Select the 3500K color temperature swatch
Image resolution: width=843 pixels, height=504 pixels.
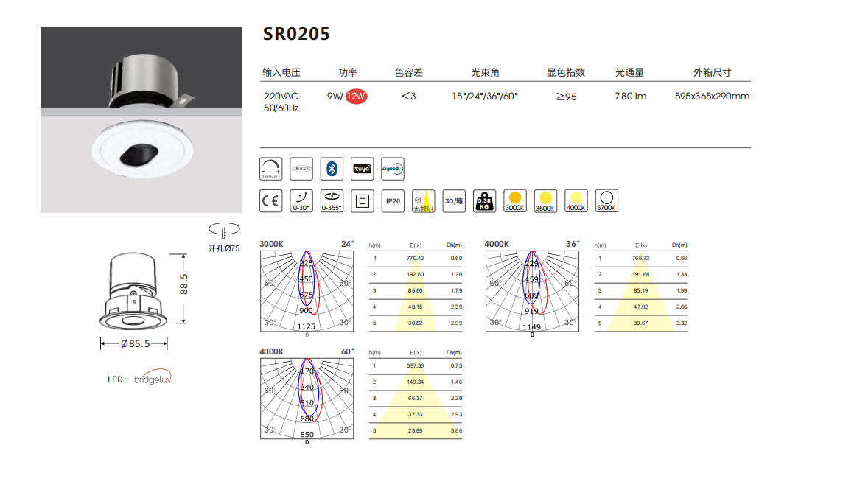tap(545, 201)
